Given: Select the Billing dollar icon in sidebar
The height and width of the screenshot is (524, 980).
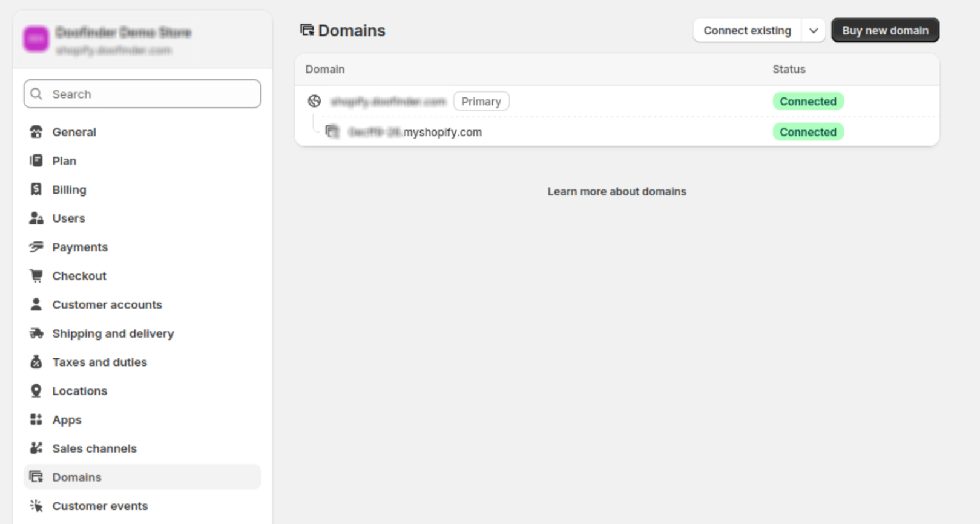Looking at the screenshot, I should [36, 189].
